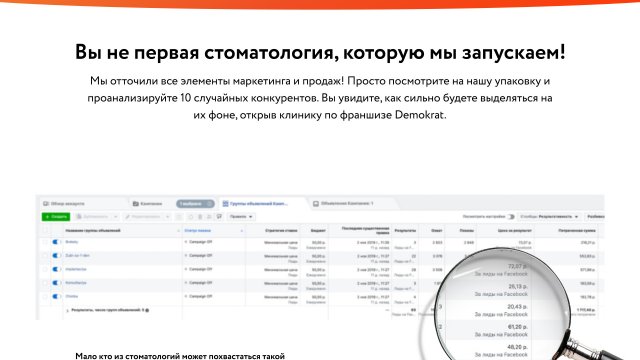
Task: Click the trash delete icon in the toolbar
Action: (x=200, y=216)
